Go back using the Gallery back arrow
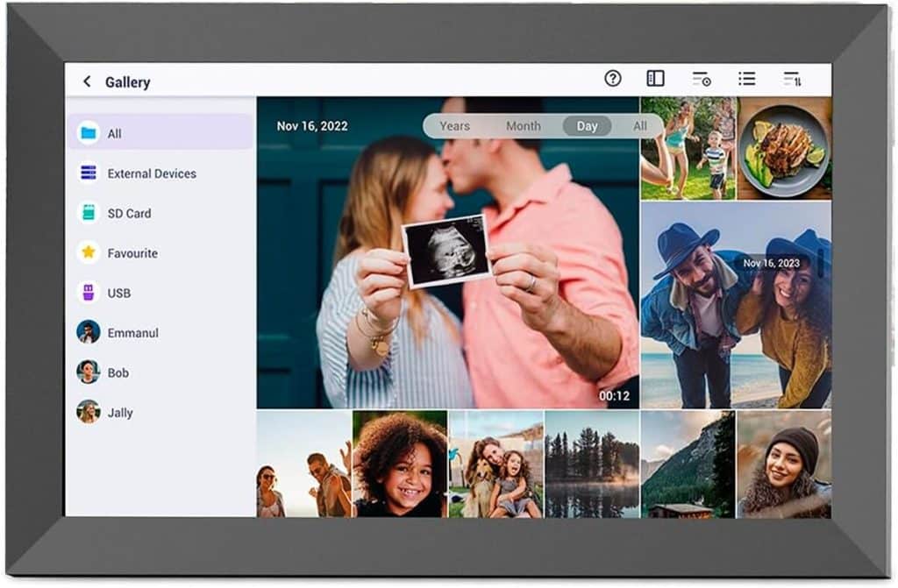Screen dimensions: 898x588 pos(86,81)
